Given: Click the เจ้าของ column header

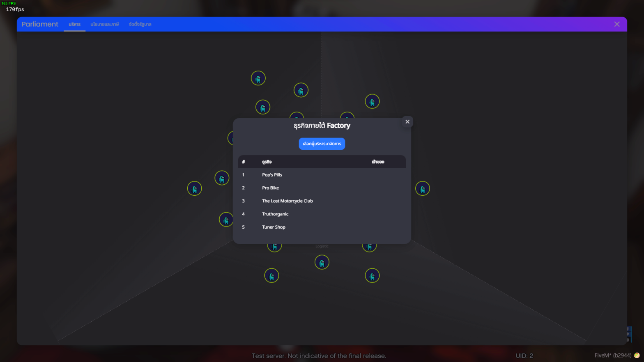Looking at the screenshot, I should (x=378, y=162).
